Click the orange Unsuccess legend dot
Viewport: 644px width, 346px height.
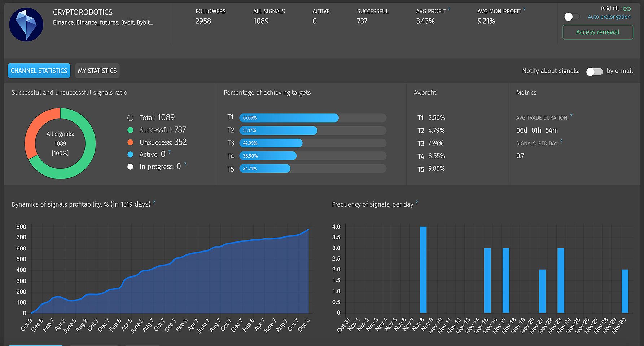(130, 142)
